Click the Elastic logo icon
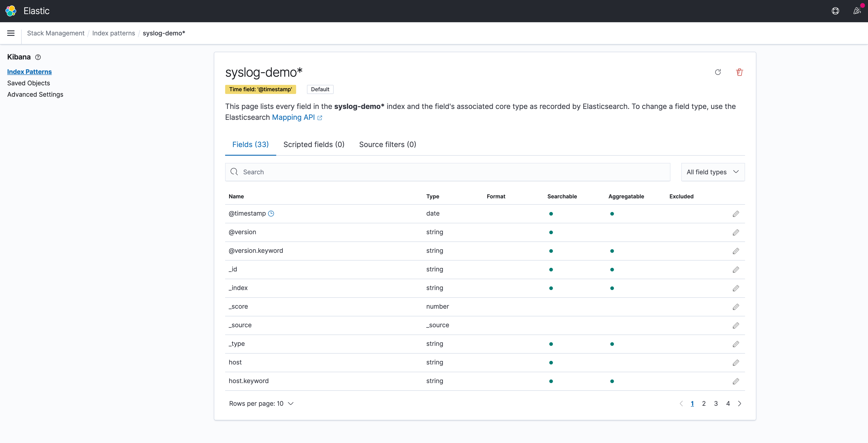This screenshot has width=868, height=443. click(11, 11)
